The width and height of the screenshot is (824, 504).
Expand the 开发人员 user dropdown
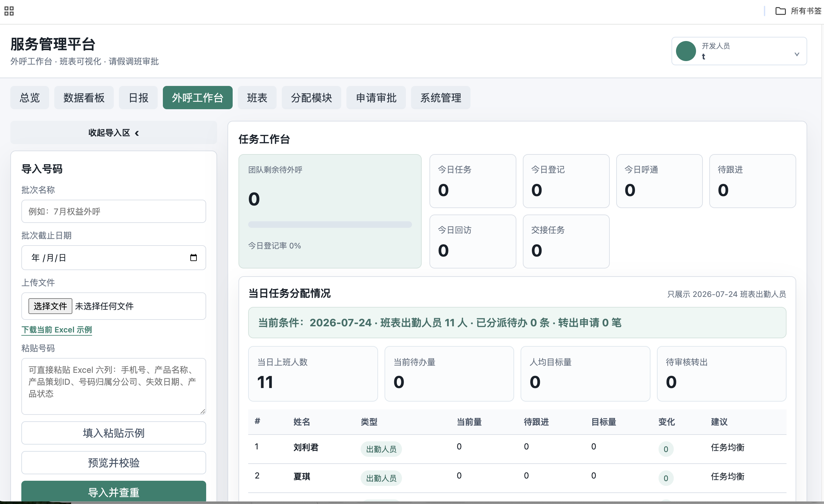(x=739, y=51)
